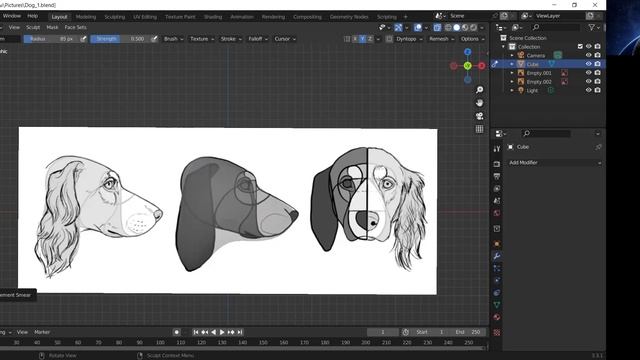Image resolution: width=640 pixels, height=360 pixels.
Task: Uncheck the Collection exclude checkbox
Action: click(x=580, y=47)
